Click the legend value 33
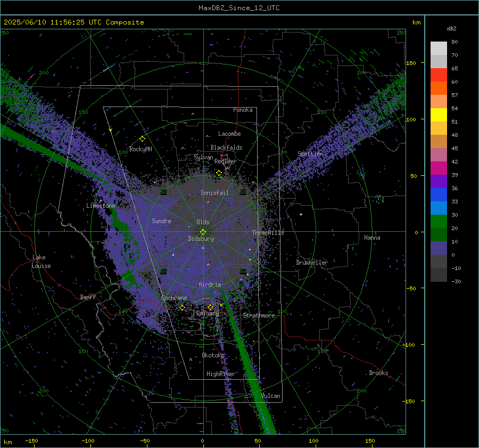 point(455,202)
